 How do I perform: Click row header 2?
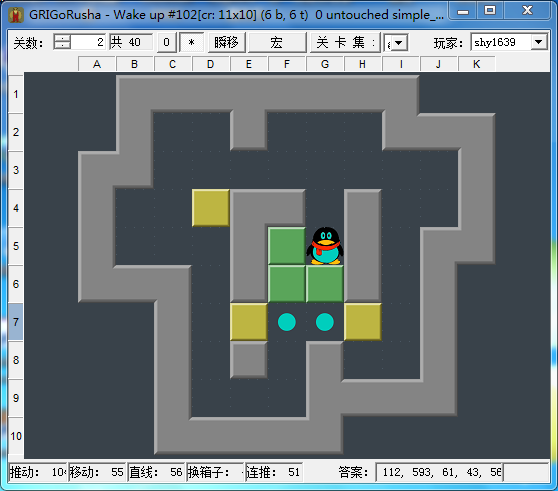[x=16, y=132]
